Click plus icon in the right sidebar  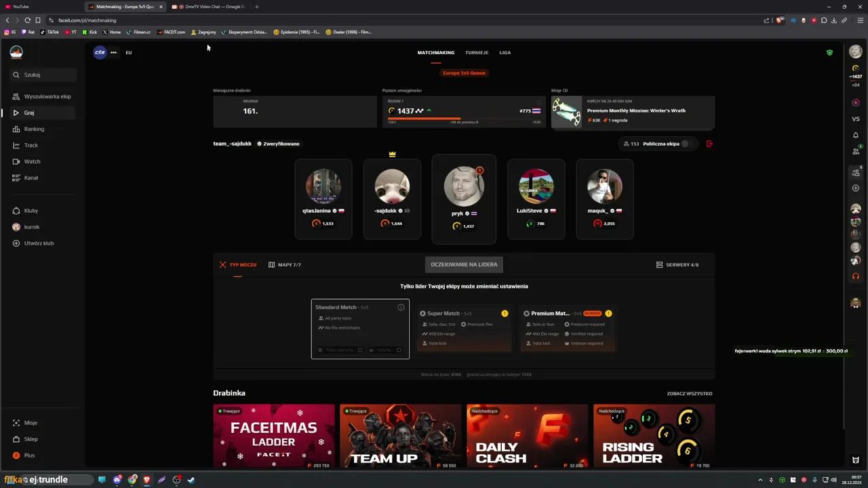856,188
